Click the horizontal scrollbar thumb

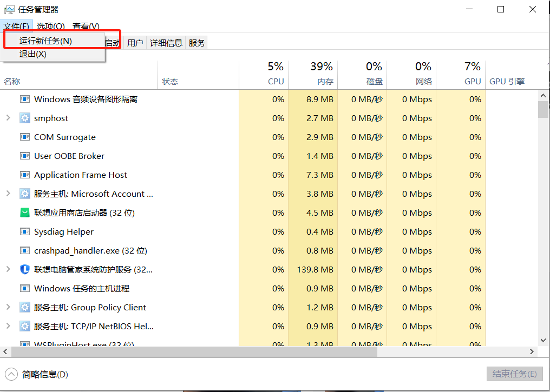[x=194, y=351]
